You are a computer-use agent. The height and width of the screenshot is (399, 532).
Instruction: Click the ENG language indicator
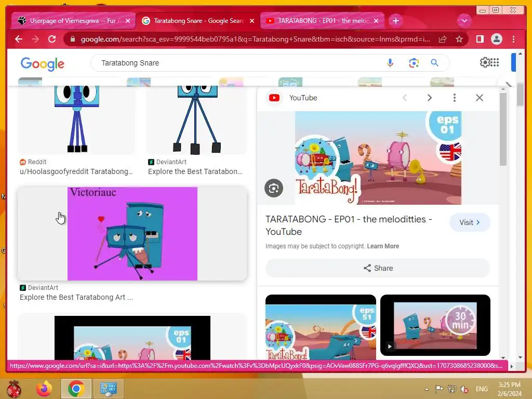[x=482, y=389]
